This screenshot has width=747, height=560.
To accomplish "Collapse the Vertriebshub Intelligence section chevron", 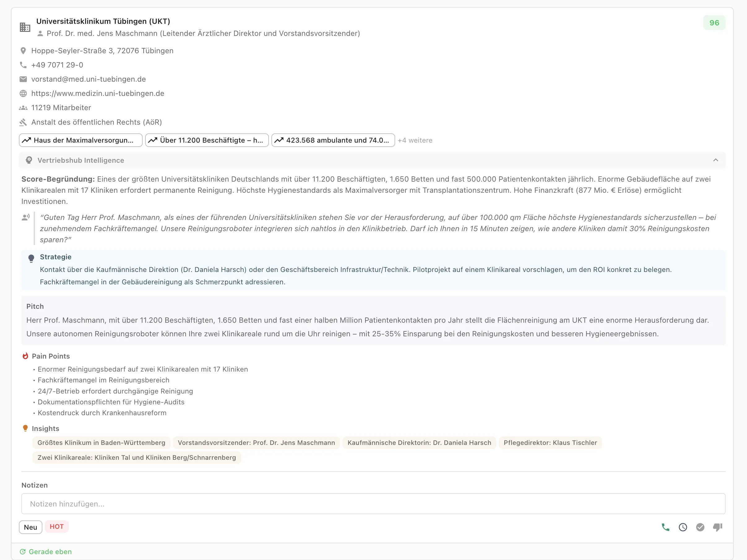I will [x=716, y=160].
